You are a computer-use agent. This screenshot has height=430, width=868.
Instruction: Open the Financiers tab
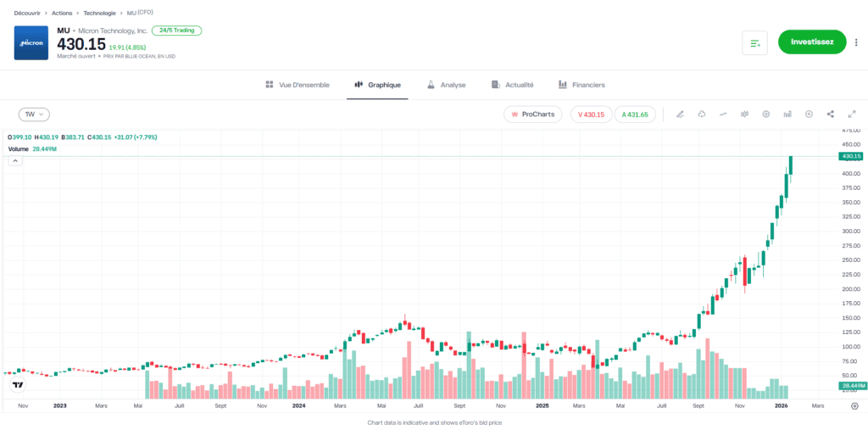[581, 85]
